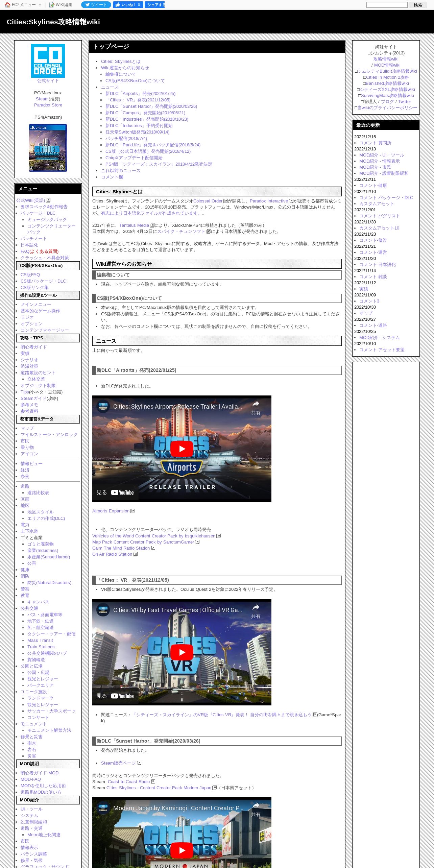Open MOD紹介 - UI・ツール recent update
The image size is (434, 868).
pyautogui.click(x=382, y=155)
